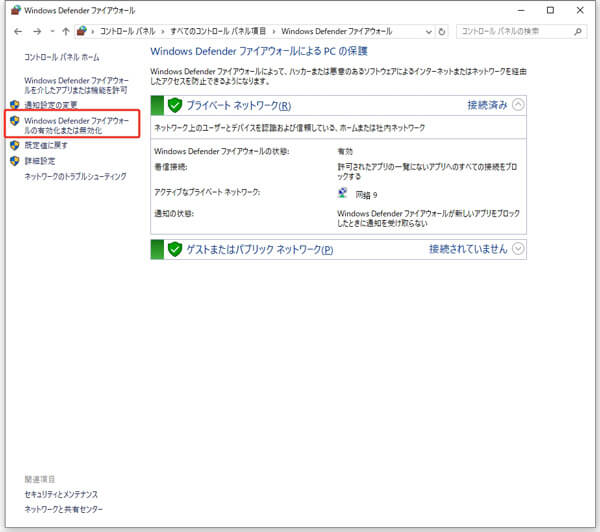Click すべてのコントロール パネル項目 breadcrumb

tap(218, 31)
